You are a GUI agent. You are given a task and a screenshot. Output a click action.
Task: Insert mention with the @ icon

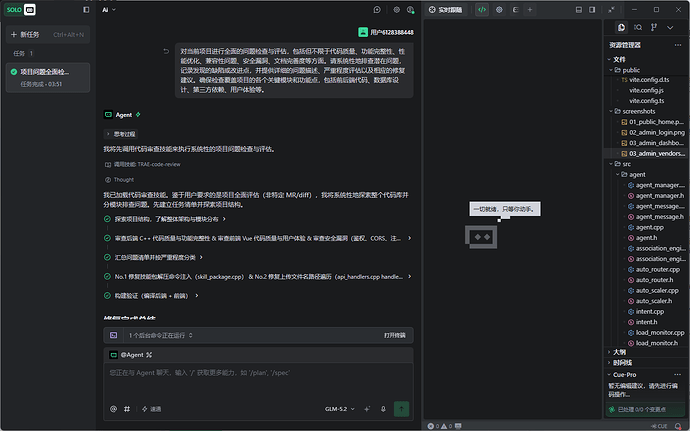tap(114, 409)
